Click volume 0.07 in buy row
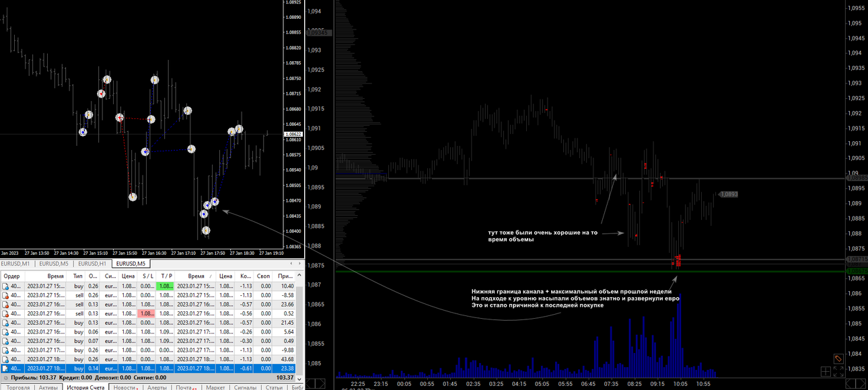 click(93, 341)
